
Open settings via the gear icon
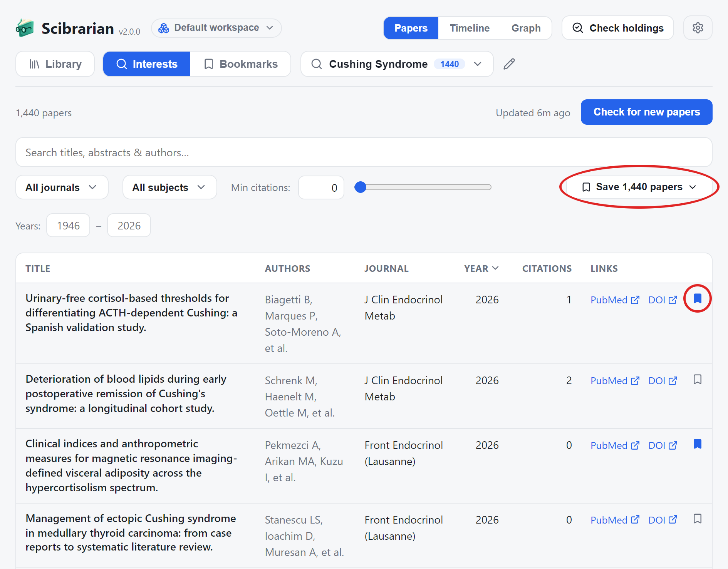point(698,28)
